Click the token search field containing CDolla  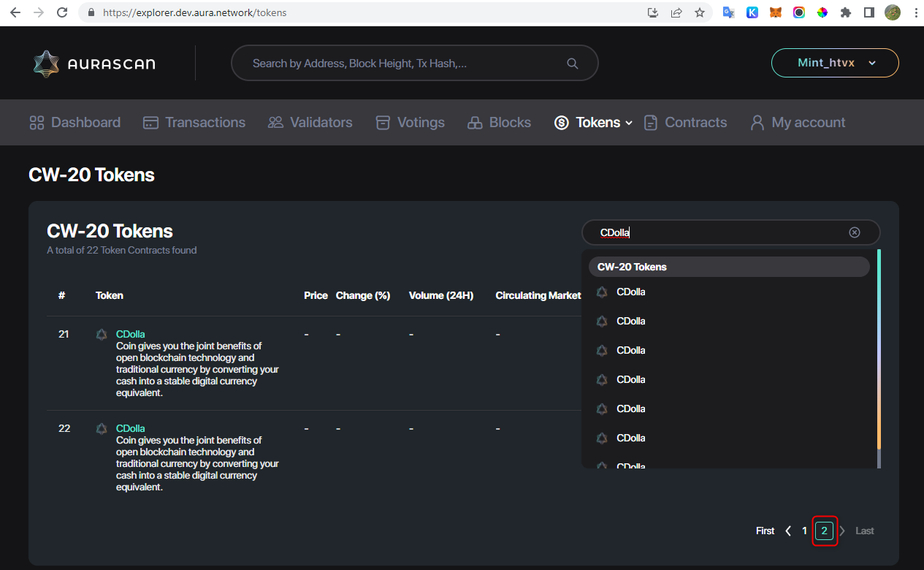point(730,232)
